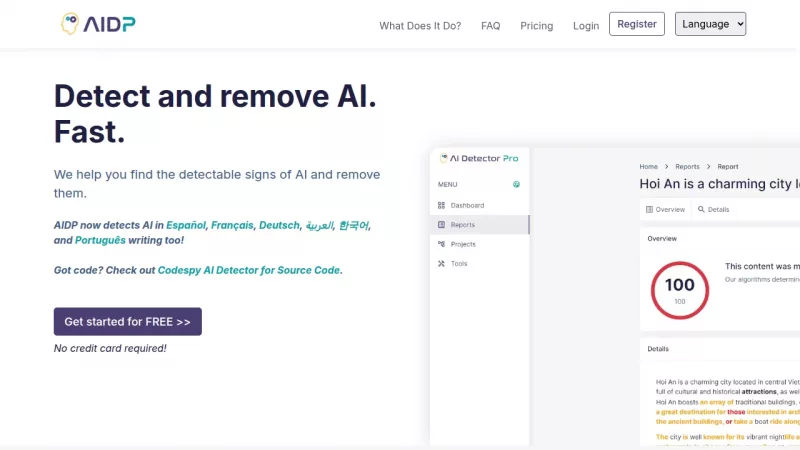Click the green icon beside MENU
The image size is (800, 450).
point(516,184)
